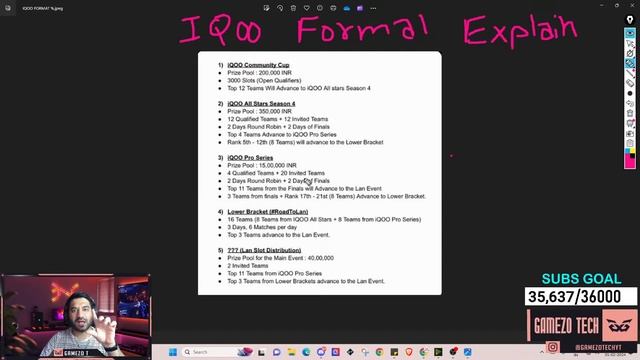Rotate the image using the rotate icon
The height and width of the screenshot is (360, 640).
[280, 8]
